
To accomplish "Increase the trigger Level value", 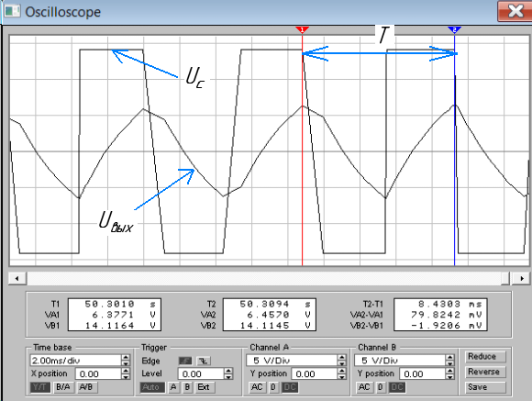I will pyautogui.click(x=228, y=371).
